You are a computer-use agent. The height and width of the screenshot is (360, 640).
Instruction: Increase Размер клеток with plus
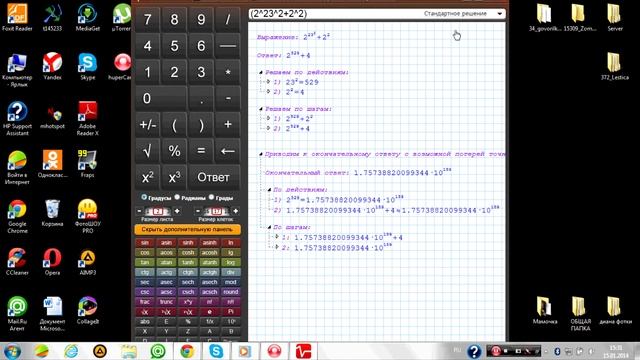236,211
